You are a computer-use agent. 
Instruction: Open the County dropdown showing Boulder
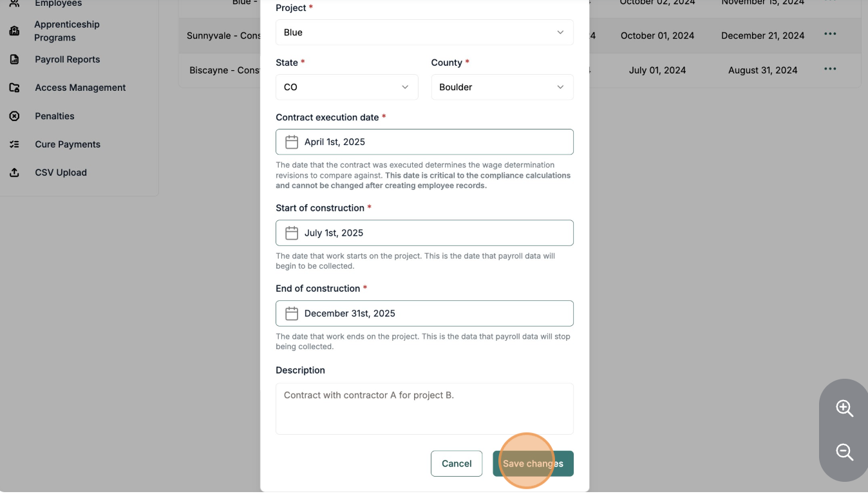point(502,87)
